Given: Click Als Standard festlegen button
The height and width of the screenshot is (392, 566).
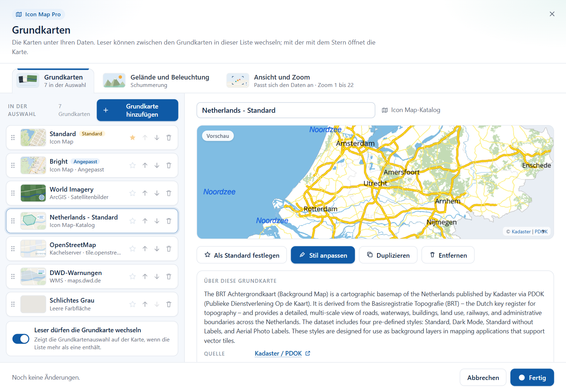Looking at the screenshot, I should (x=242, y=255).
